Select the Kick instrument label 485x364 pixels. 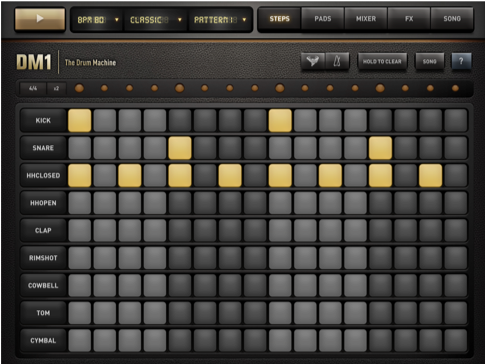pos(43,120)
